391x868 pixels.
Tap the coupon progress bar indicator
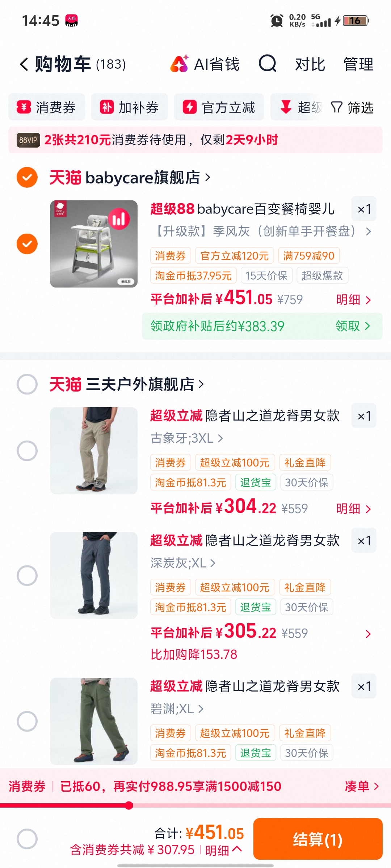coord(129,805)
